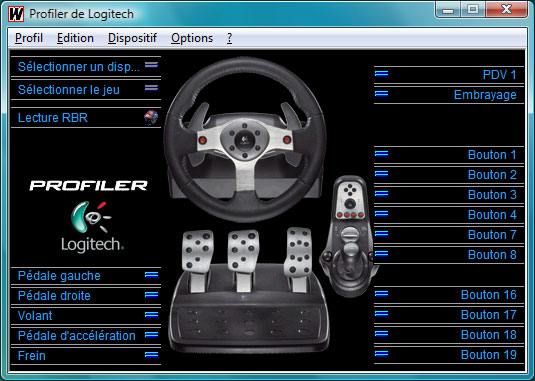The width and height of the screenshot is (535, 381).
Task: Open the PDV 1 assignment icon
Action: click(381, 73)
